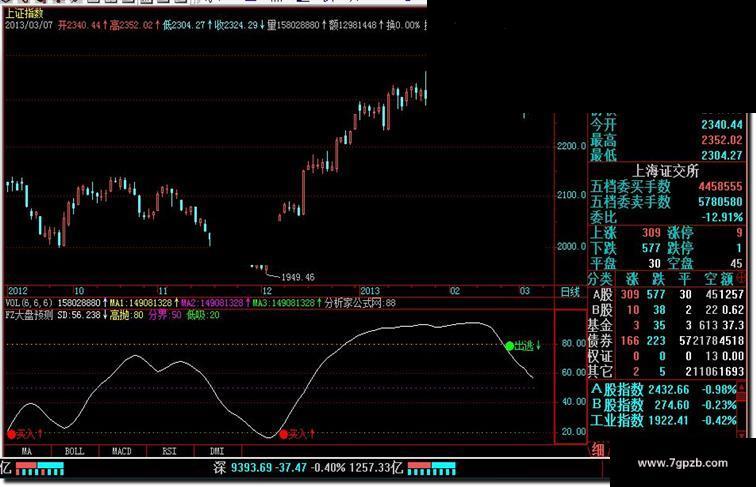The height and width of the screenshot is (487, 756).
Task: Click the date 2013/03/07 in header
Action: pos(28,25)
